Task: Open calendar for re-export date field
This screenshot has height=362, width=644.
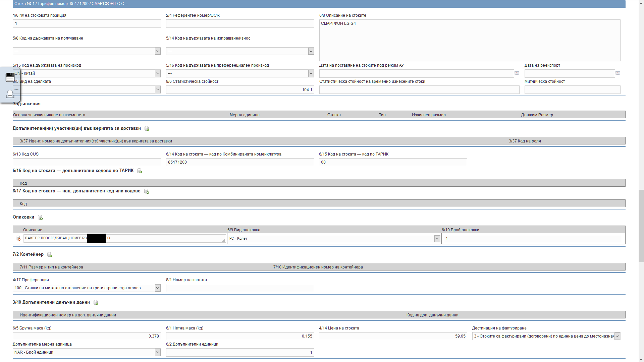Action: (x=618, y=73)
